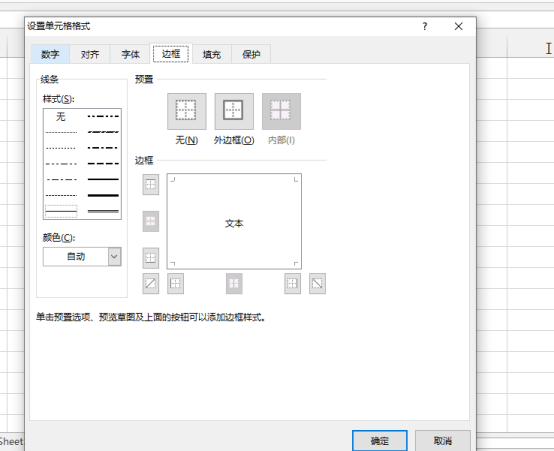Click the 无(N) preset label
554x451 pixels.
(x=187, y=140)
